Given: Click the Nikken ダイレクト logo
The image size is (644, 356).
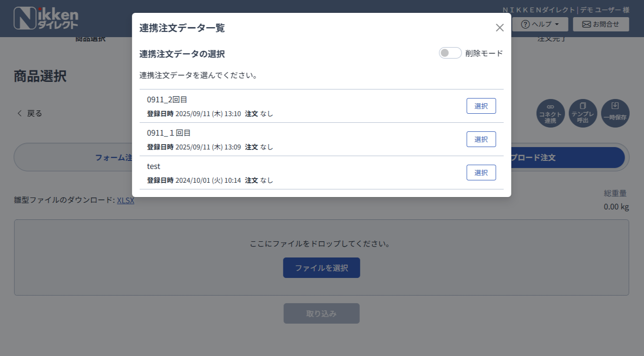Looking at the screenshot, I should pyautogui.click(x=46, y=19).
